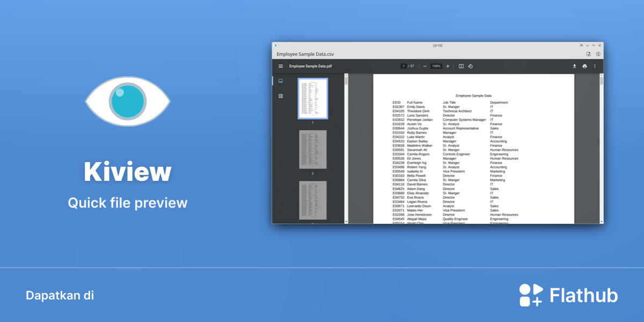Click the Flathub logo

click(x=531, y=295)
